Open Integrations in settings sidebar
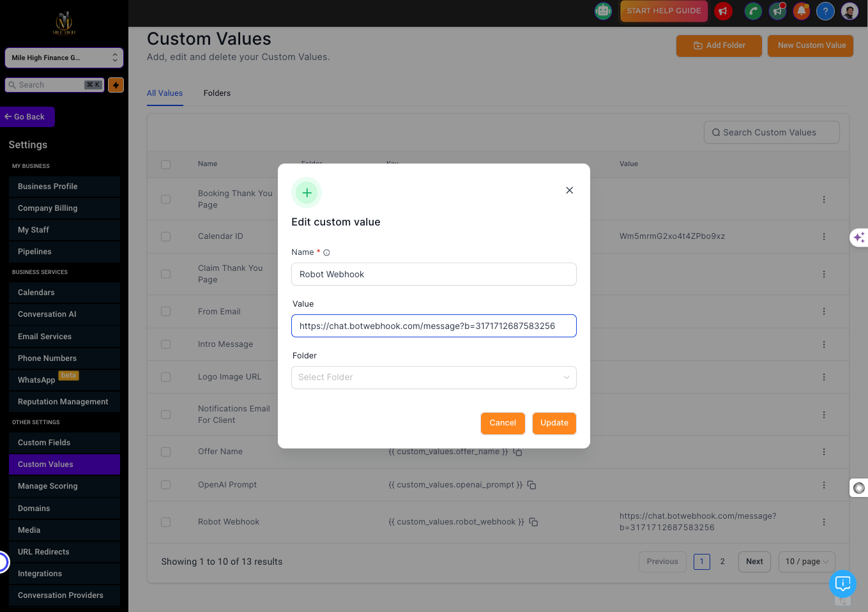The width and height of the screenshot is (868, 612). click(x=65, y=574)
